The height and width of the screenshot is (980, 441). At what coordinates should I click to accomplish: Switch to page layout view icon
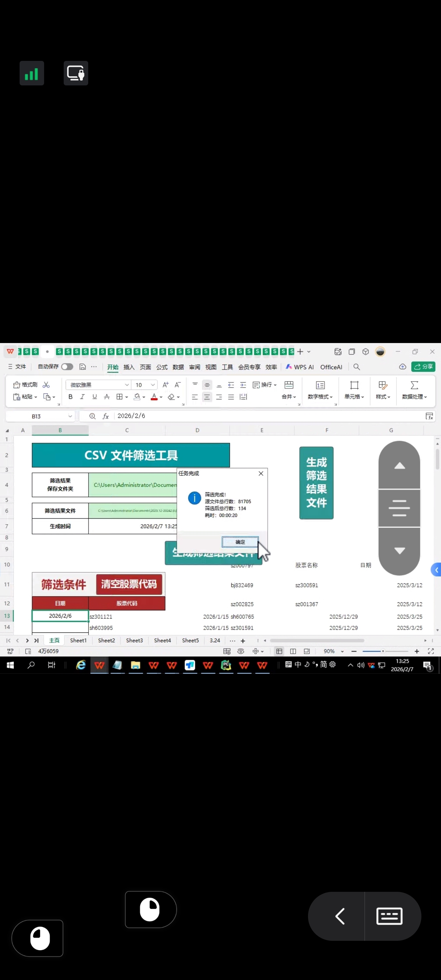tap(293, 651)
